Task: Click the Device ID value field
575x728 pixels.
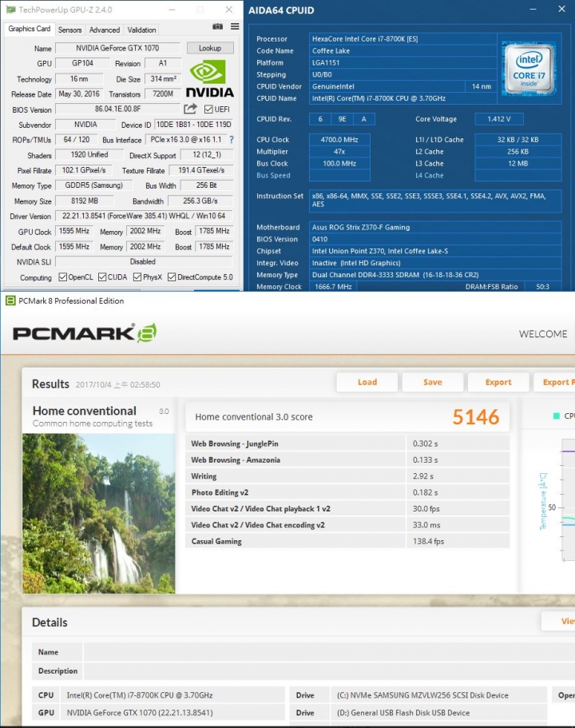Action: coord(193,125)
